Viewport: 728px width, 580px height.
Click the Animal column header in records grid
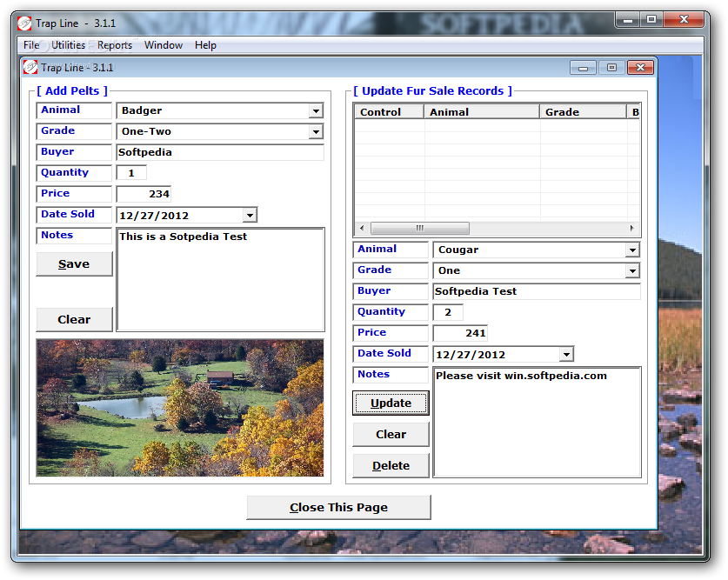pos(482,112)
